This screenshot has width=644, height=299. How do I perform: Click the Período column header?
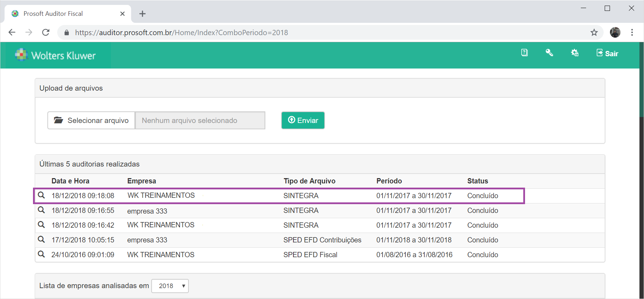point(389,181)
